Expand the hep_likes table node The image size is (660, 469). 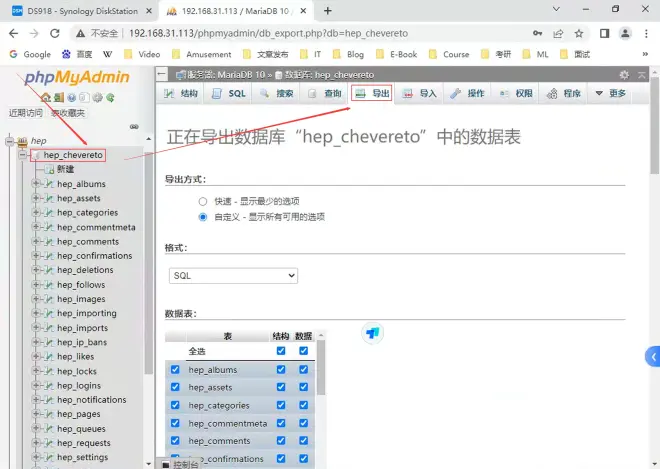coord(36,357)
